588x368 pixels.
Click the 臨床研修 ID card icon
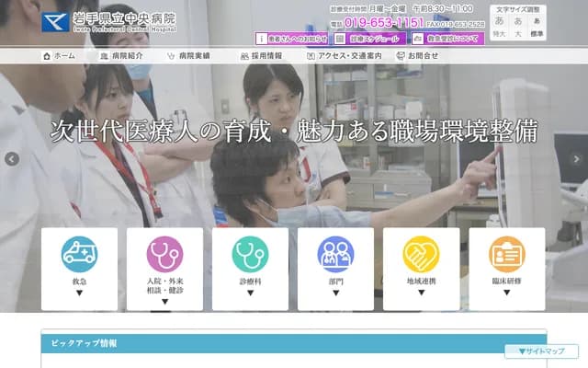(506, 254)
